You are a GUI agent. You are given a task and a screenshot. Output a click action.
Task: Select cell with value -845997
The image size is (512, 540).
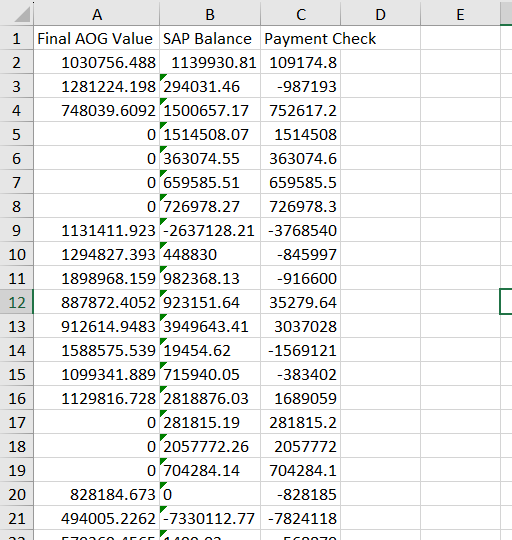301,254
